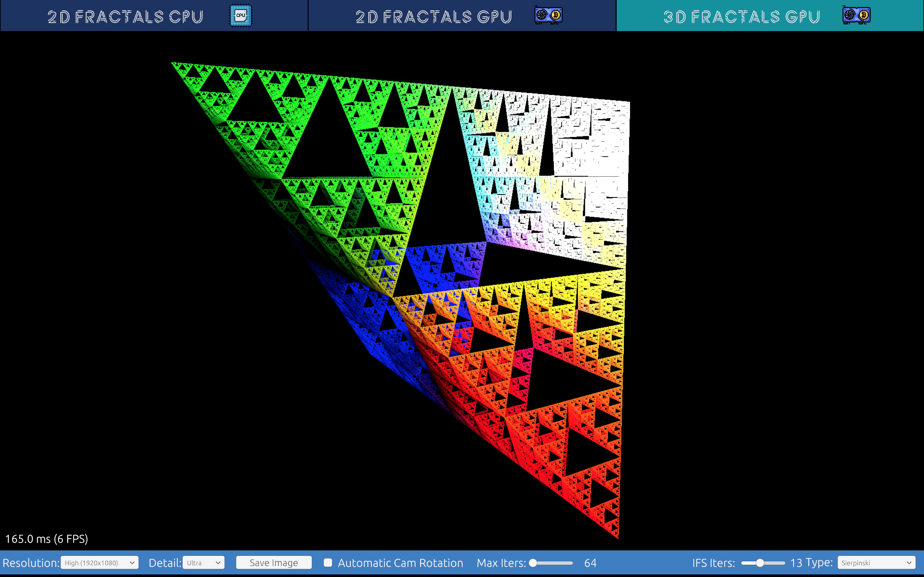Select the 3D Fractals GPU tab

741,16
